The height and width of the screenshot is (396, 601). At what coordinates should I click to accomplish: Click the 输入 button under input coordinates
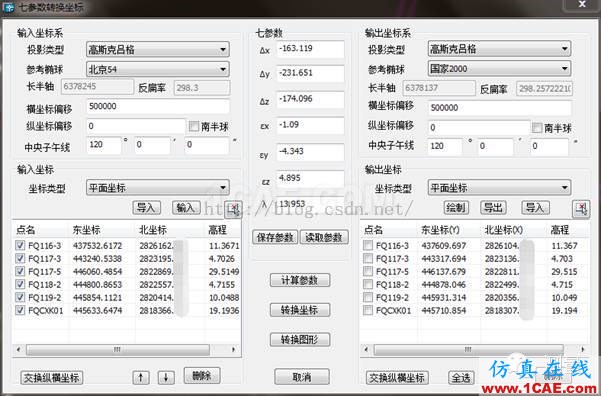click(186, 208)
